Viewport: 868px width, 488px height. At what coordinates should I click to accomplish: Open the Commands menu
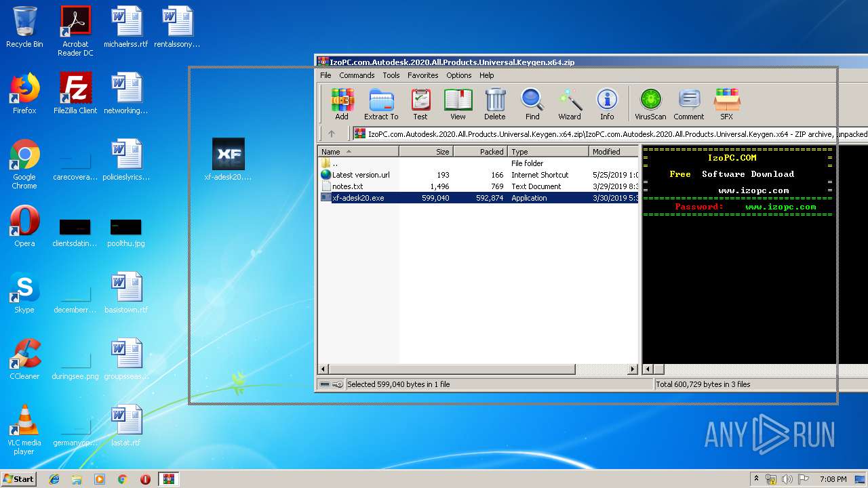tap(357, 75)
